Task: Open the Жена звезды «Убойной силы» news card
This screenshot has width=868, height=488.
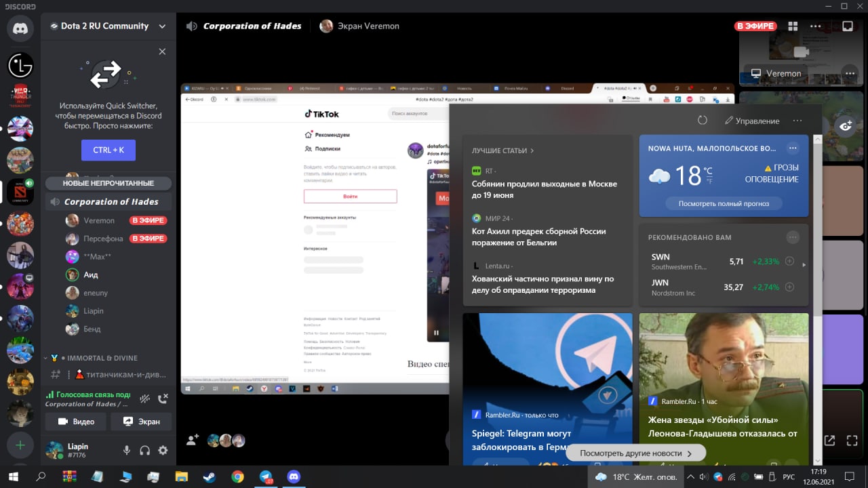Action: tap(724, 389)
